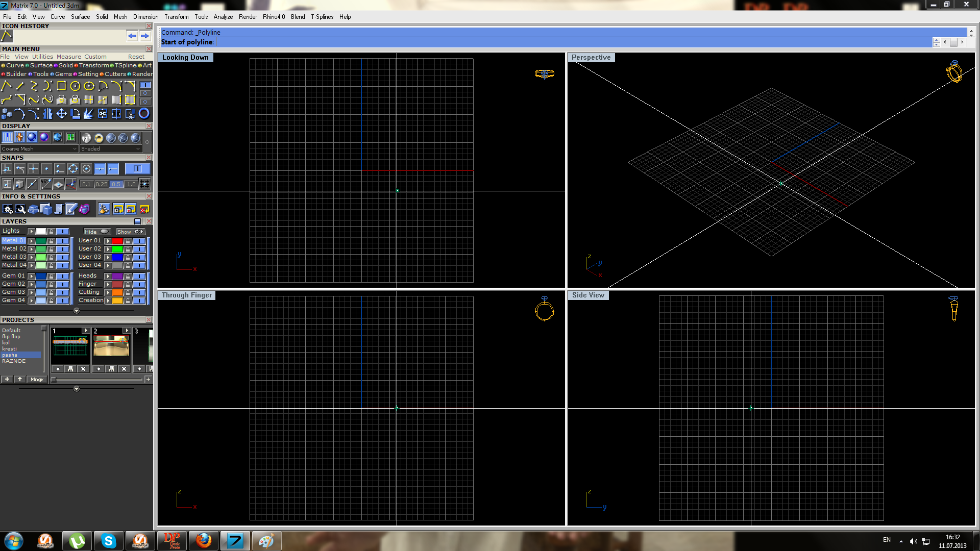
Task: Click the four-view layout display icon
Action: click(x=70, y=137)
